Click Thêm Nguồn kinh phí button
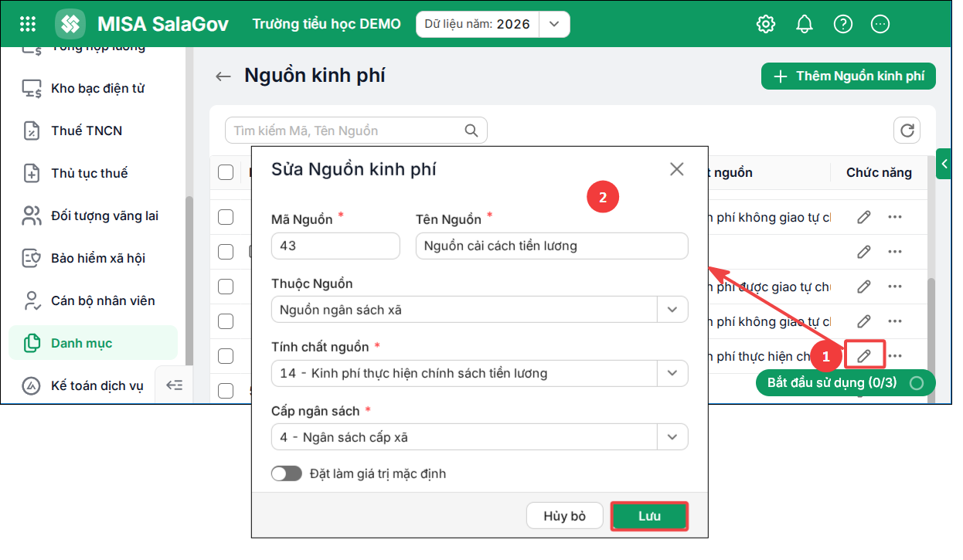This screenshot has height=560, width=963. coord(849,76)
